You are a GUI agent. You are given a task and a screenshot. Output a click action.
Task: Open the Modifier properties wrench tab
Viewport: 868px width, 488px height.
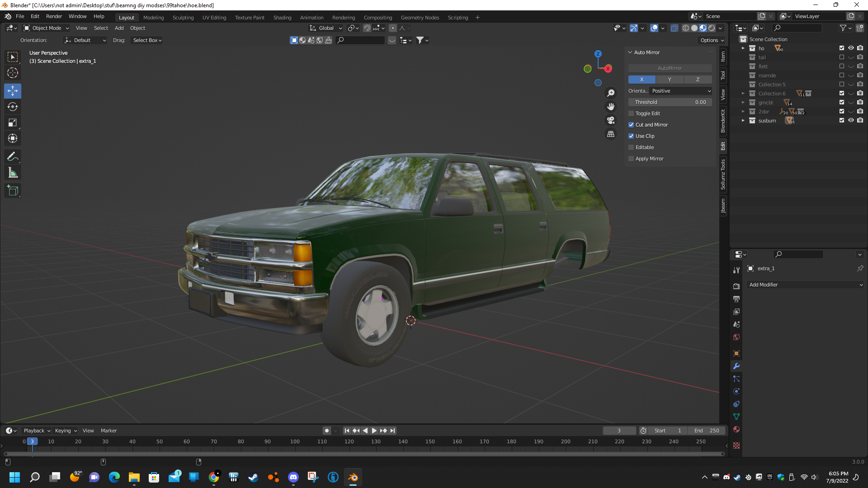(736, 366)
